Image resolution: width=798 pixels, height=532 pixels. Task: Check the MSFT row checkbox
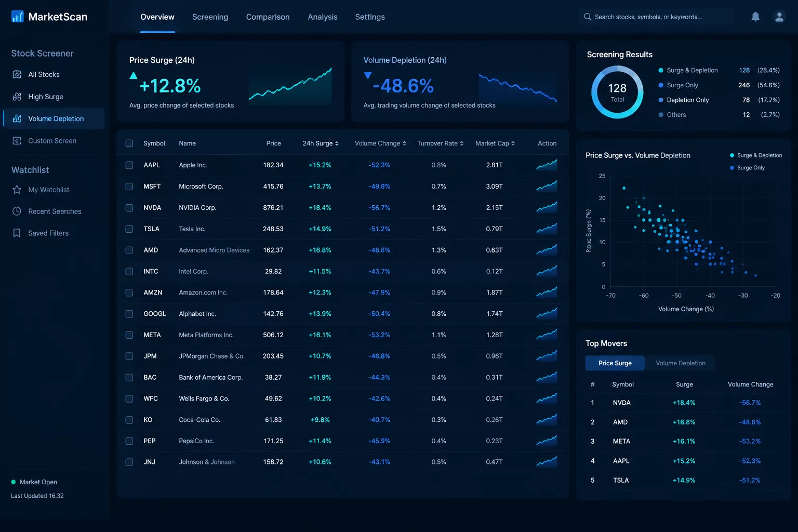click(129, 187)
